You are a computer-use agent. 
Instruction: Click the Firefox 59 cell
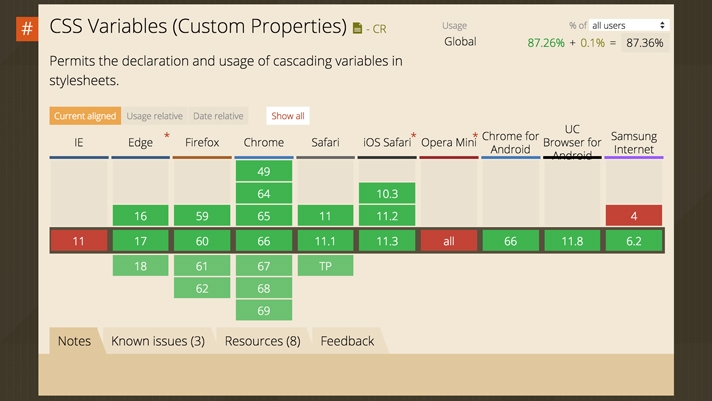(202, 216)
